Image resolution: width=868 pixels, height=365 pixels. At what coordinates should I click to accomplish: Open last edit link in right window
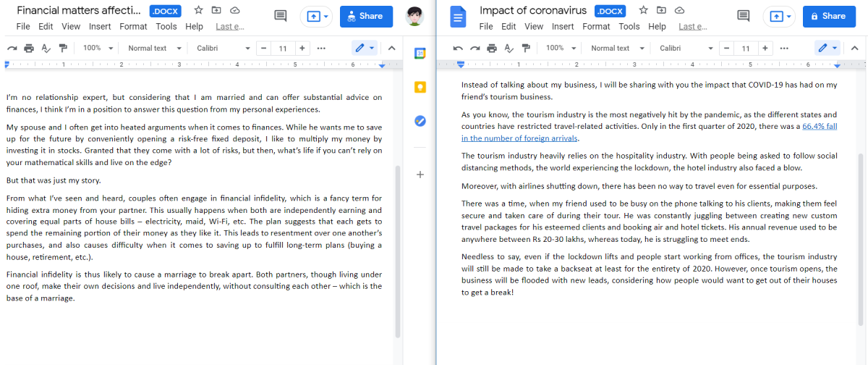[x=692, y=26]
